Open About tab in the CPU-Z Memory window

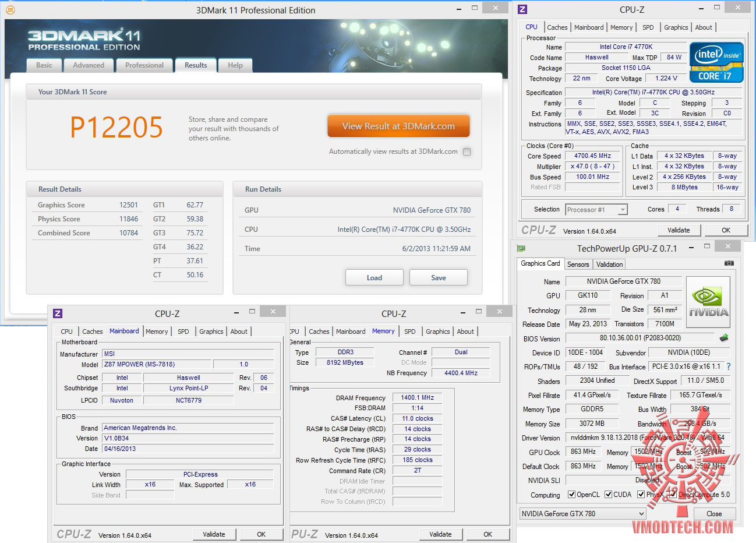(x=465, y=332)
